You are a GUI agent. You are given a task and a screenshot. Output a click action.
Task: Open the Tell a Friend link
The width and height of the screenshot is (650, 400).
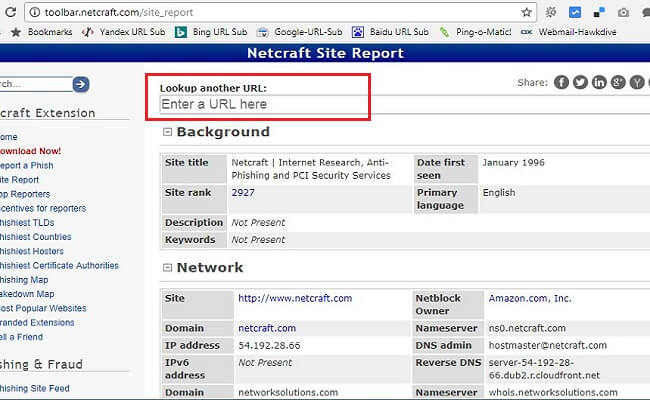(x=21, y=337)
